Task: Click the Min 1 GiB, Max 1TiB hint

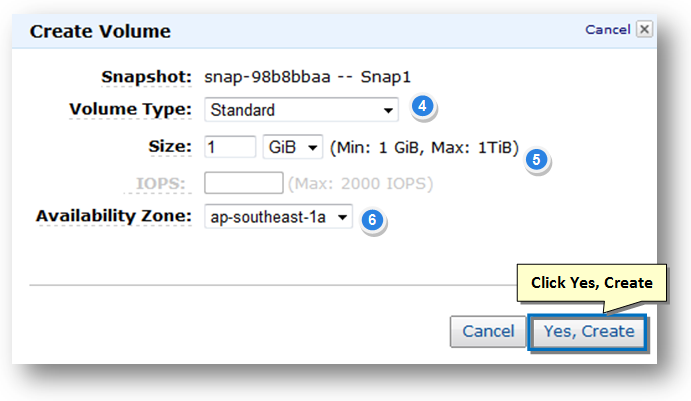Action: click(x=424, y=147)
